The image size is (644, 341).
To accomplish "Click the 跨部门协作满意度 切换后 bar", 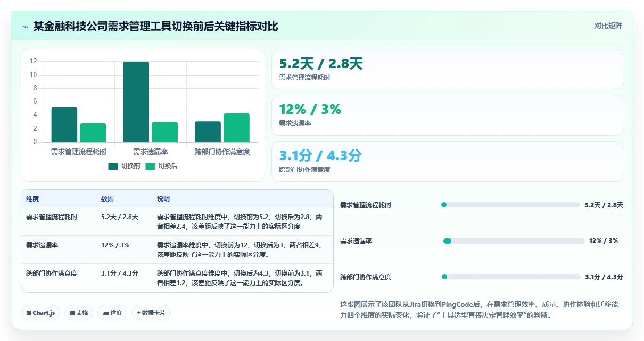I will click(x=237, y=128).
